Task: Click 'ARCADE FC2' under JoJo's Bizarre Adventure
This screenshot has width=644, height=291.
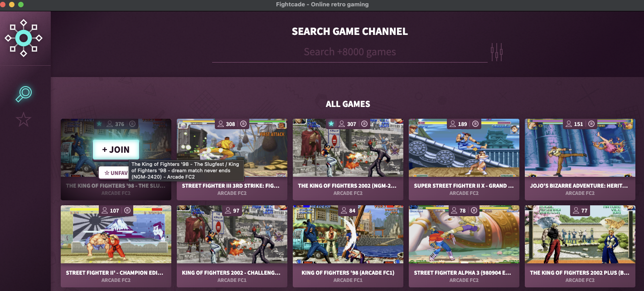Action: coord(580,193)
